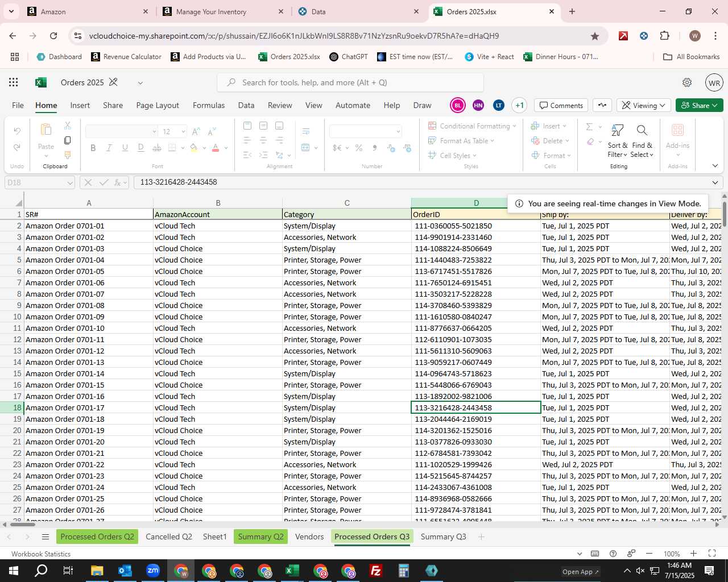Image resolution: width=728 pixels, height=582 pixels.
Task: Collapse the ribbon with chevron
Action: 715,166
